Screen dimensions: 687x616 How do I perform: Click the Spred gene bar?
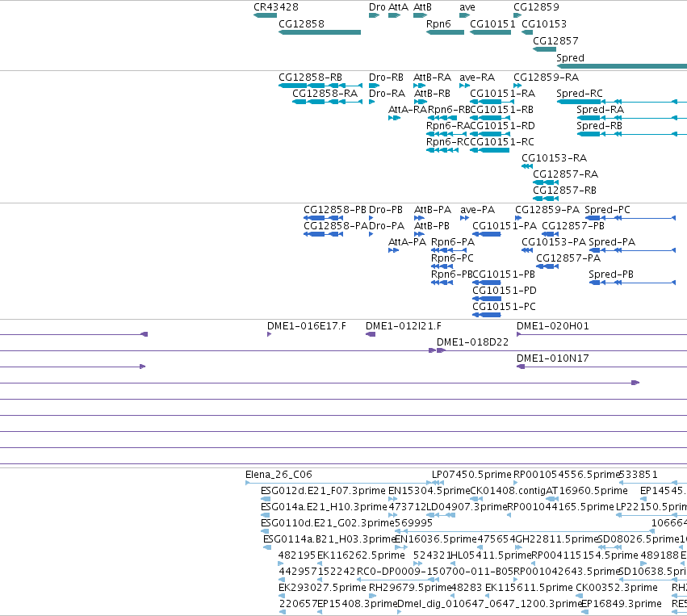tap(622, 66)
